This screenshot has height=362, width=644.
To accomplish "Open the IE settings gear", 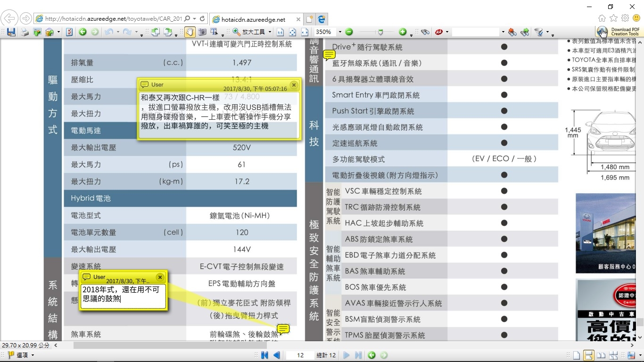I will coord(625,18).
